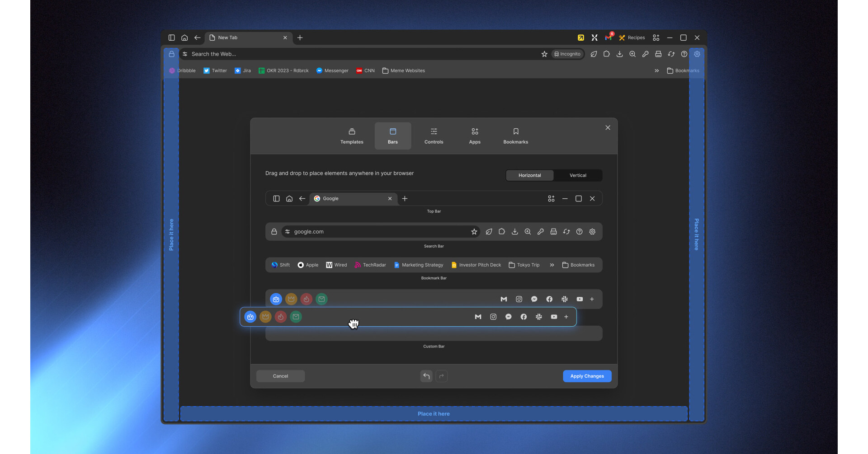This screenshot has width=868, height=454.
Task: Open the Apps tab
Action: click(474, 136)
